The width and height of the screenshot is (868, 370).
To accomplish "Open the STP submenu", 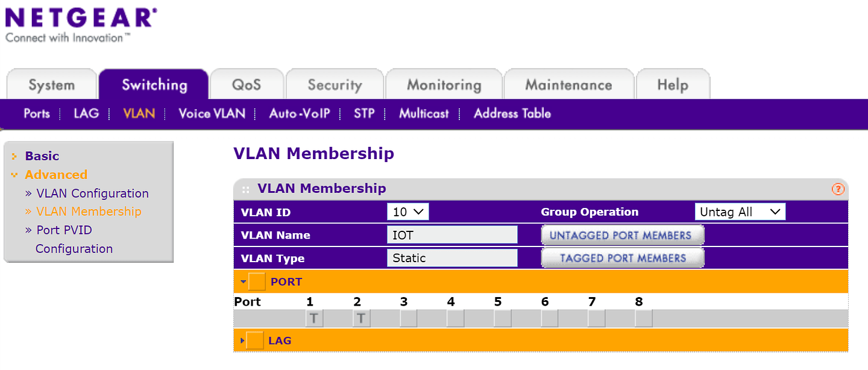I will click(364, 113).
